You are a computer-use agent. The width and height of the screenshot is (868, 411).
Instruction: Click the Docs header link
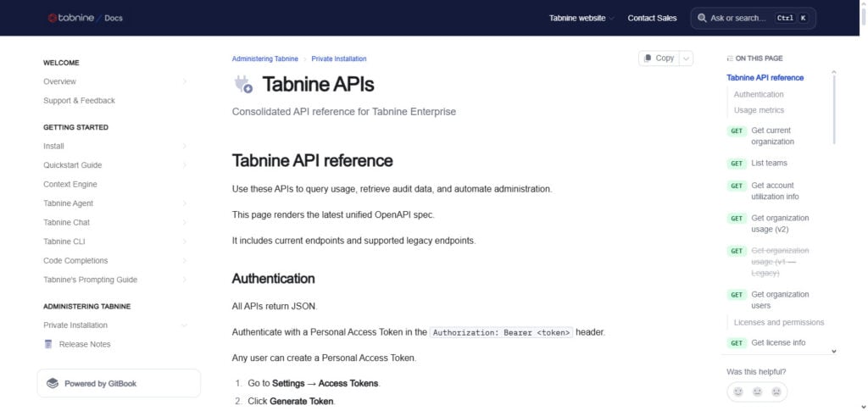(x=114, y=19)
